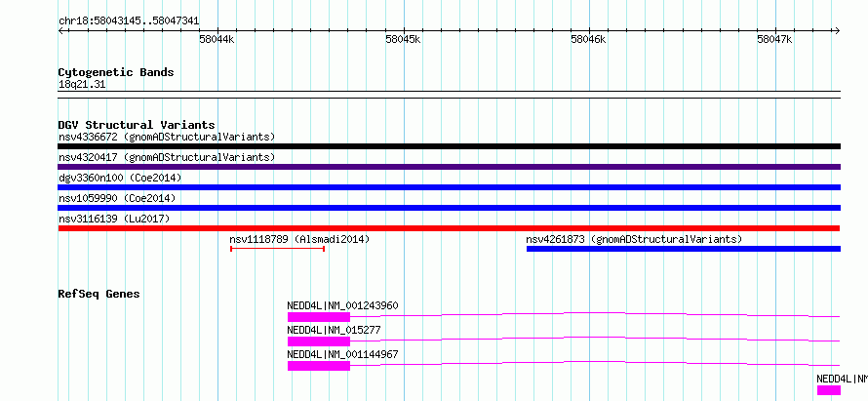Click the thin red nsv1118789 variant line

point(277,249)
